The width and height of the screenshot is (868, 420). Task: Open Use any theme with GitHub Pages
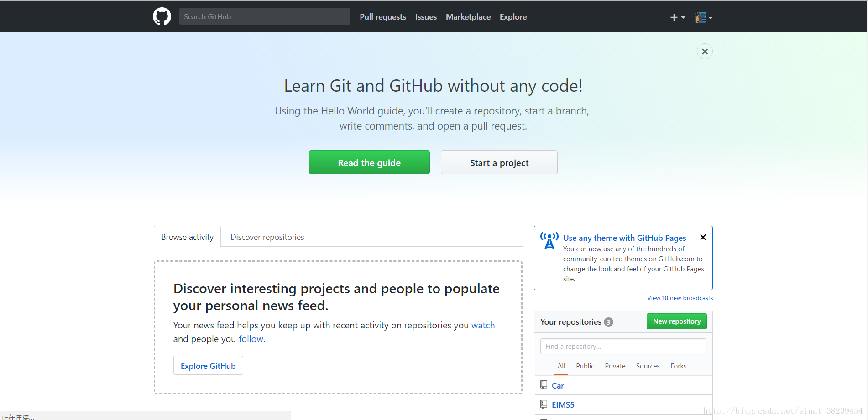click(x=624, y=238)
